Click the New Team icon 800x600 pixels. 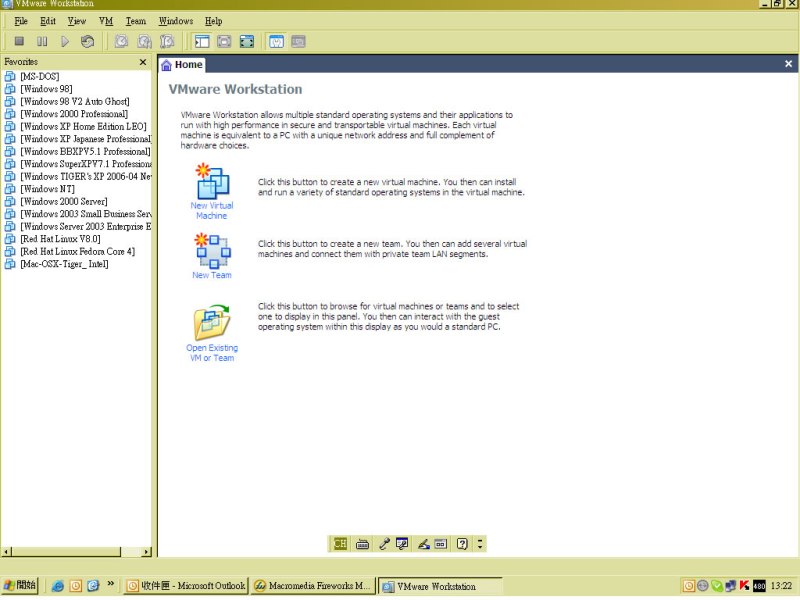[213, 251]
